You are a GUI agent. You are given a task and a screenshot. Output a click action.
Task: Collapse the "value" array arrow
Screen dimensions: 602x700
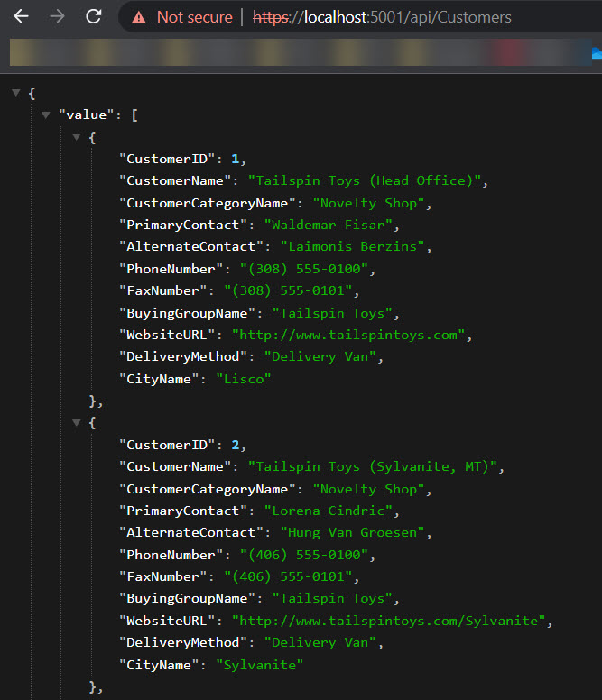click(x=45, y=115)
